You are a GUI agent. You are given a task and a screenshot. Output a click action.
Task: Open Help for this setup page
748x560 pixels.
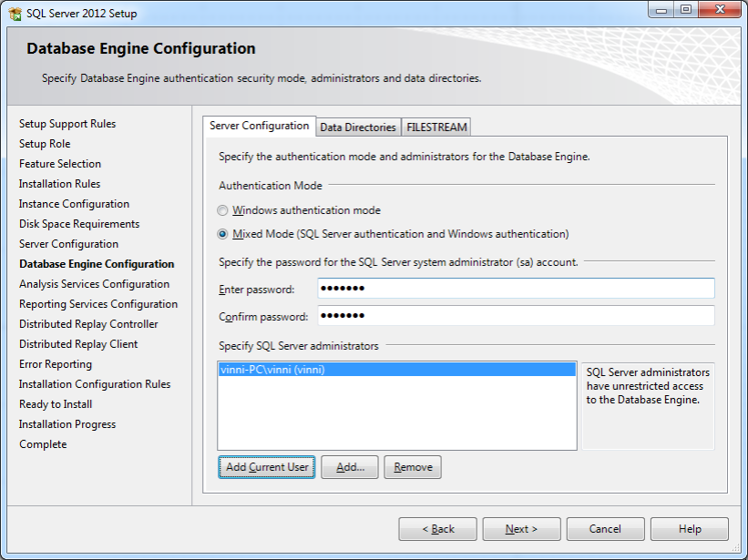point(690,529)
